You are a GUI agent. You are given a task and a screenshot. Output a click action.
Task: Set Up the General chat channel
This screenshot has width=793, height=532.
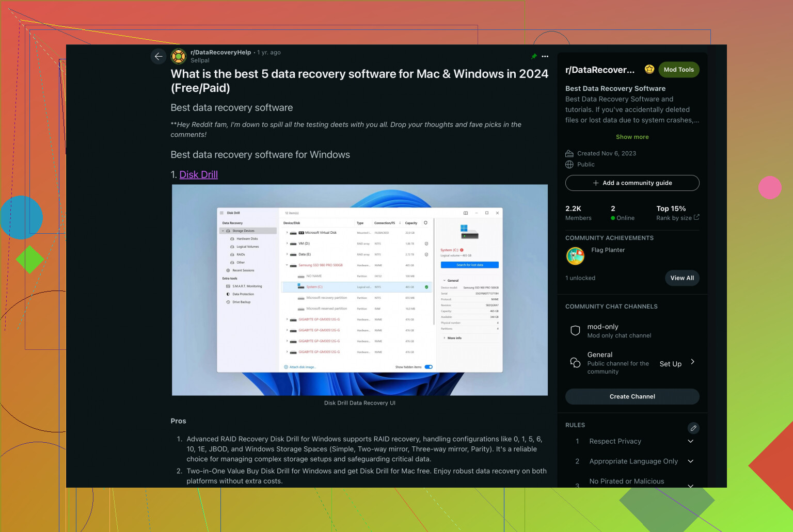coord(670,364)
